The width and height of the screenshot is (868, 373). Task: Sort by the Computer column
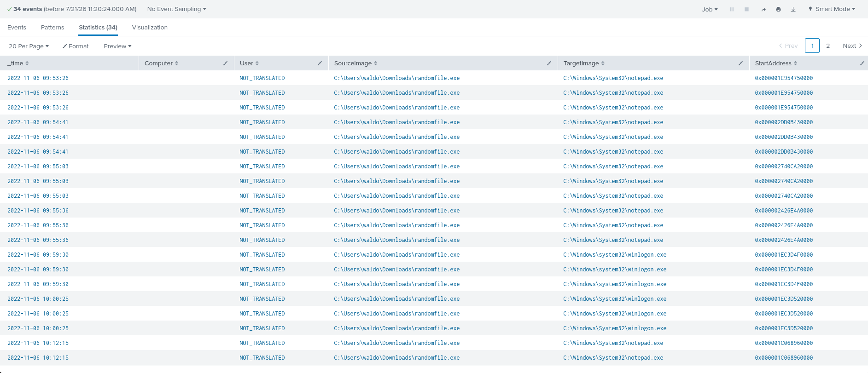pyautogui.click(x=161, y=63)
